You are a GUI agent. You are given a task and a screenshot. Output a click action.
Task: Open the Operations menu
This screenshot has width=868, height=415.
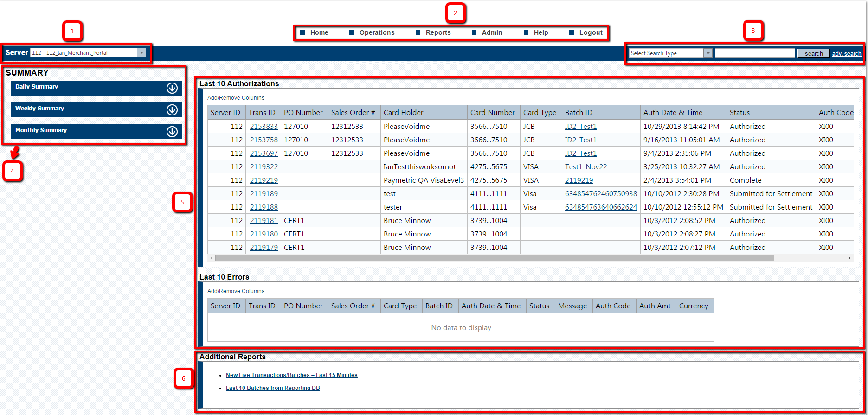376,32
